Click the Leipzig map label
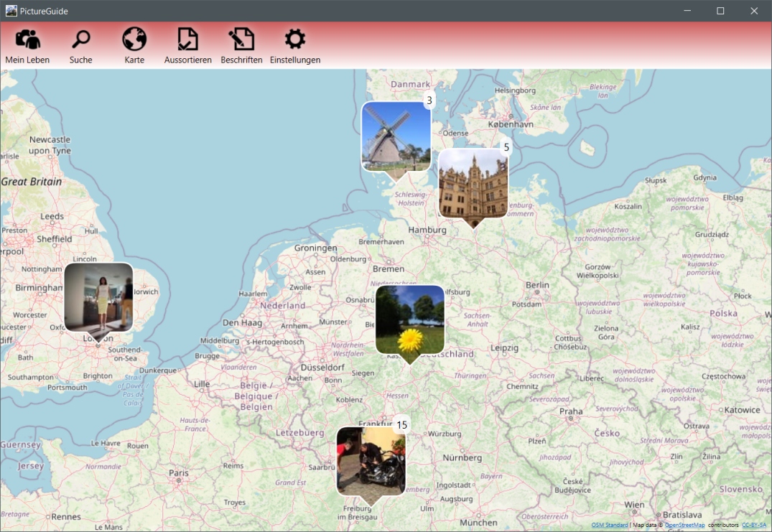This screenshot has height=532, width=772. click(x=504, y=348)
